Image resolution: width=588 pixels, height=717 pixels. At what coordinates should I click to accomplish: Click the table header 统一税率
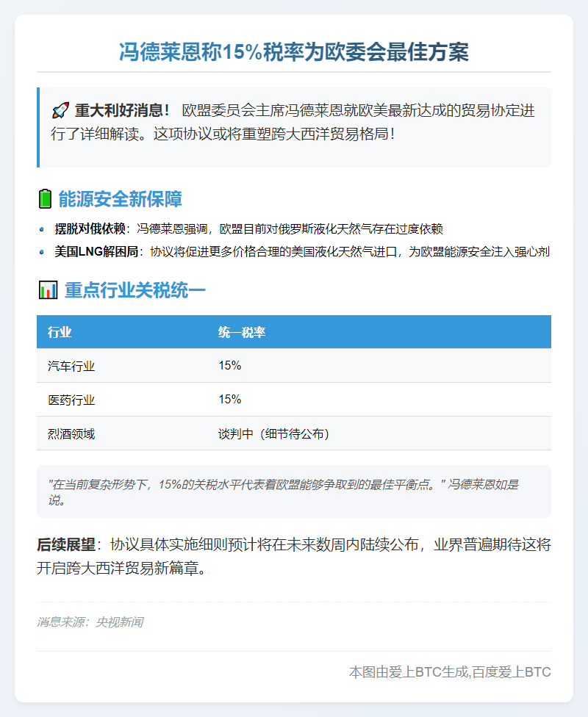click(x=242, y=332)
